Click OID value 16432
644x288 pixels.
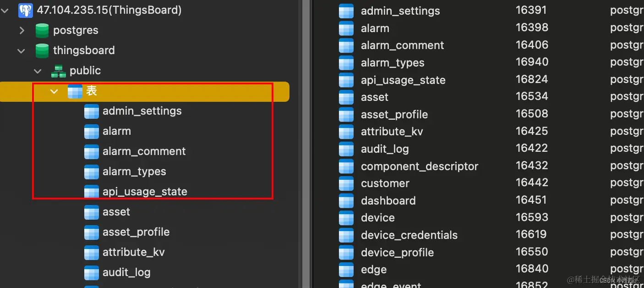(x=532, y=165)
